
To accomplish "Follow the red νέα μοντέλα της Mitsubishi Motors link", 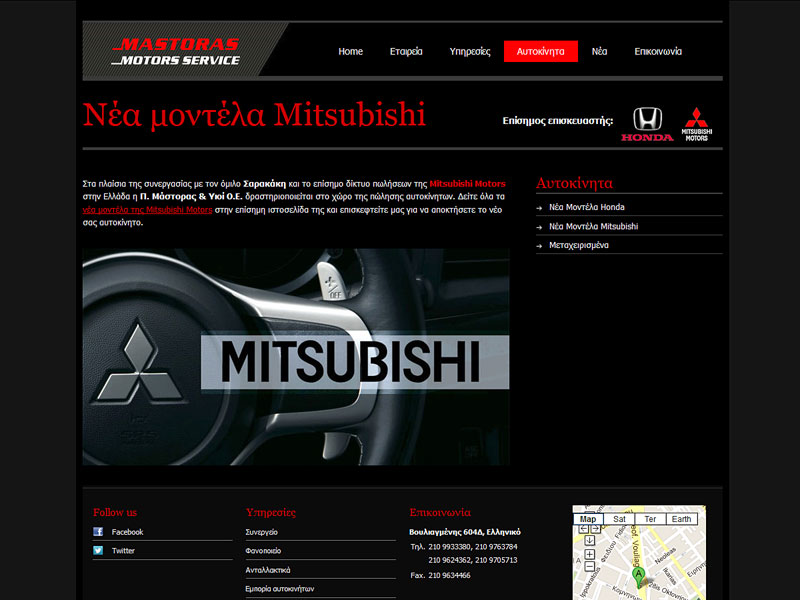I will [147, 210].
